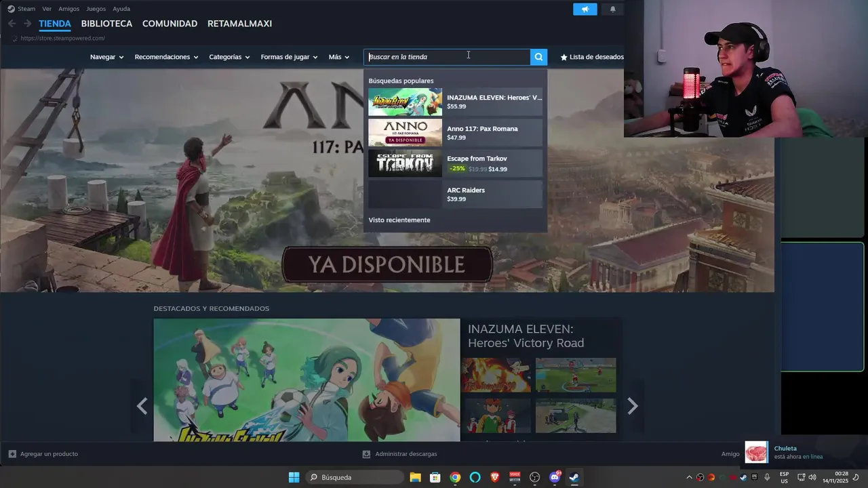This screenshot has width=868, height=488.
Task: Open Alexa app from taskbar
Action: 475,477
